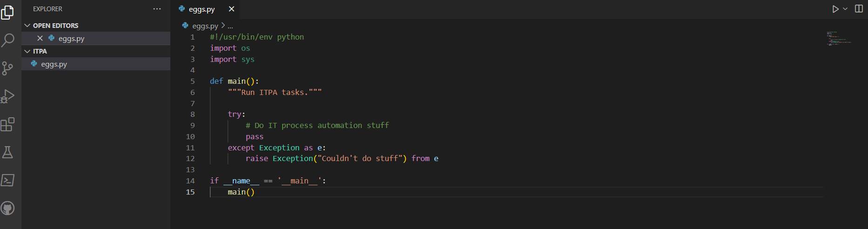
Task: Open eggs.py under the ITPA folder
Action: 54,64
